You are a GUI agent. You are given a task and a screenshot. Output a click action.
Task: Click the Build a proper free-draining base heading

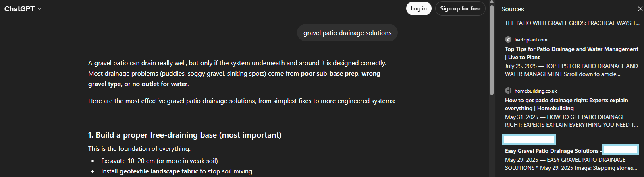coord(185,135)
